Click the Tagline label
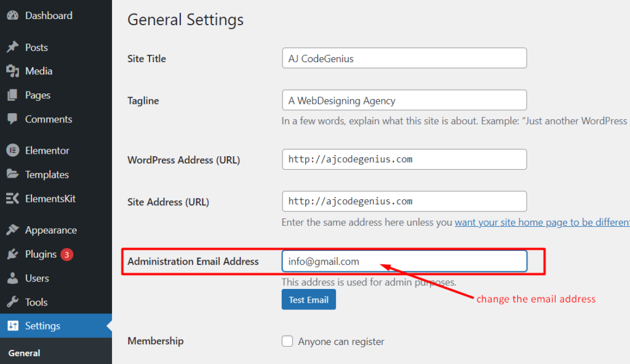630x364 pixels. (143, 100)
